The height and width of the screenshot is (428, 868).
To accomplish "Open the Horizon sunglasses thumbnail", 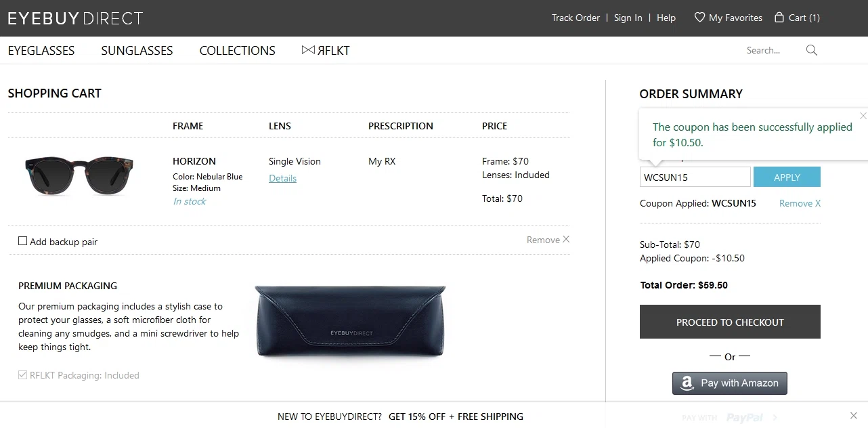I will pos(79,175).
